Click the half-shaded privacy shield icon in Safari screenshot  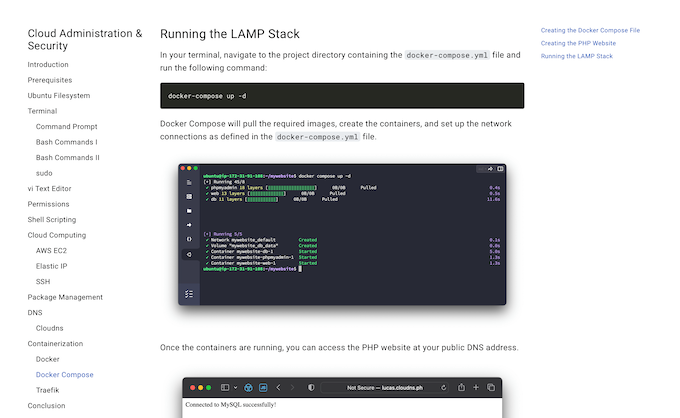[x=311, y=388]
